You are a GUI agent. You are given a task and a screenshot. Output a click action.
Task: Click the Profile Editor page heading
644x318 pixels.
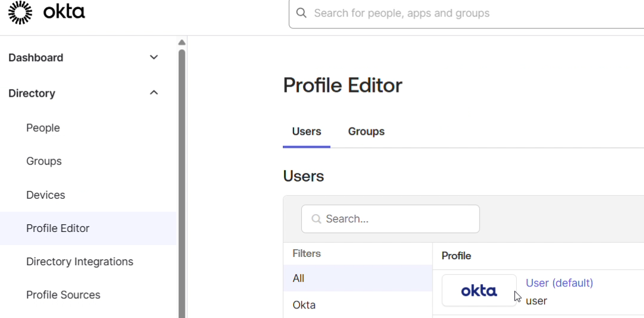(x=343, y=86)
